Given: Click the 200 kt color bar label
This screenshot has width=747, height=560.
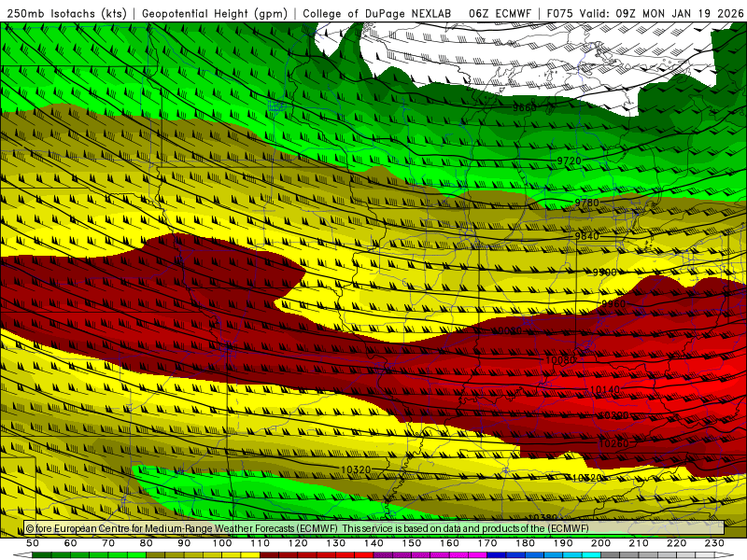Looking at the screenshot, I should click(600, 543).
